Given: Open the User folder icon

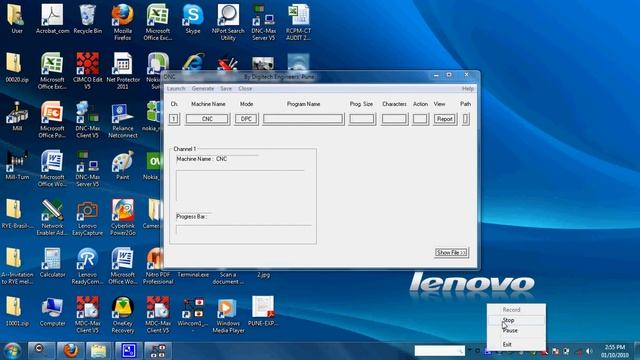Looking at the screenshot, I should [x=17, y=19].
